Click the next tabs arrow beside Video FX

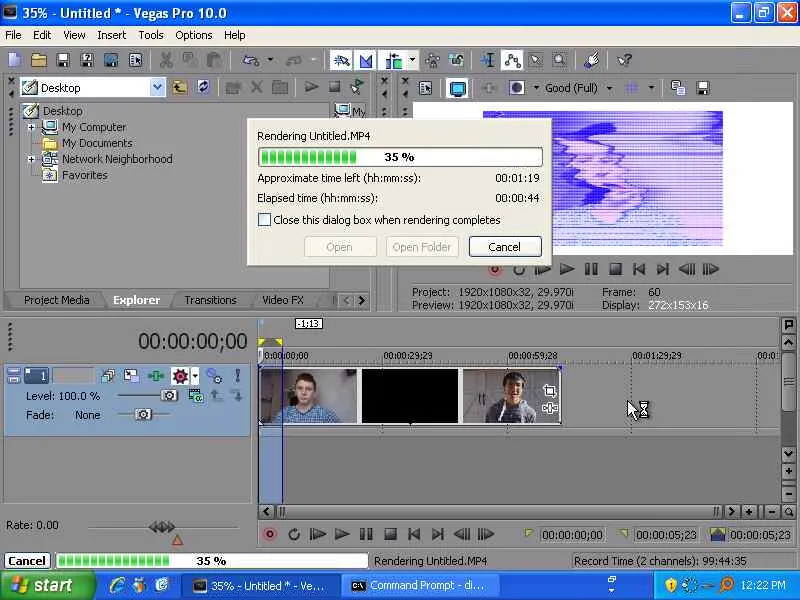tap(362, 301)
